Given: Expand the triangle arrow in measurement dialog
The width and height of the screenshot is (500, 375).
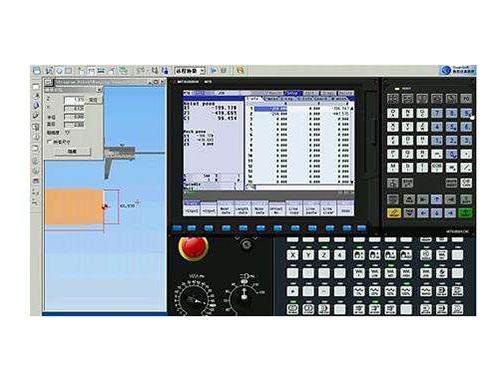Looking at the screenshot, I should coord(67,133).
